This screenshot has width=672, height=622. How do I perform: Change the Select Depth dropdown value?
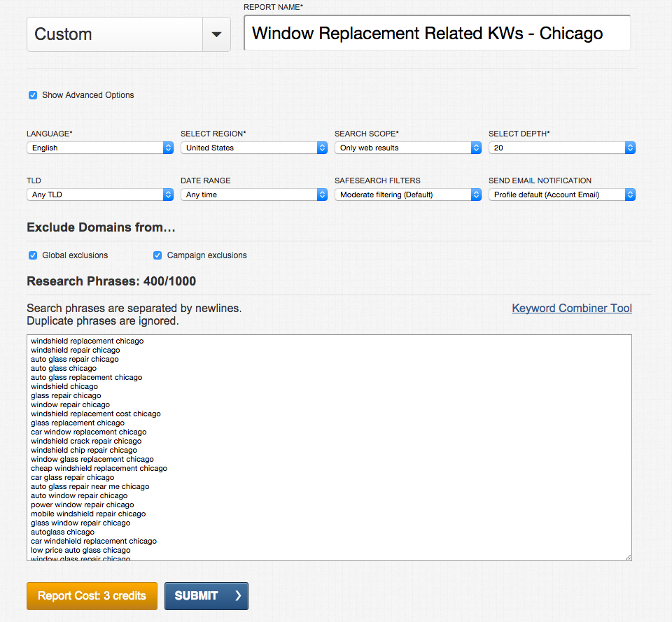[562, 148]
